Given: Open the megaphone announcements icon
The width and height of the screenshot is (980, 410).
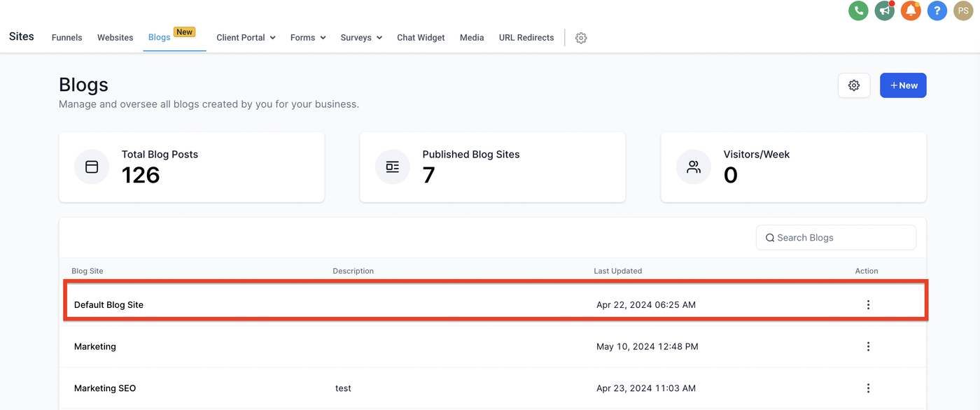Looking at the screenshot, I should click(884, 10).
